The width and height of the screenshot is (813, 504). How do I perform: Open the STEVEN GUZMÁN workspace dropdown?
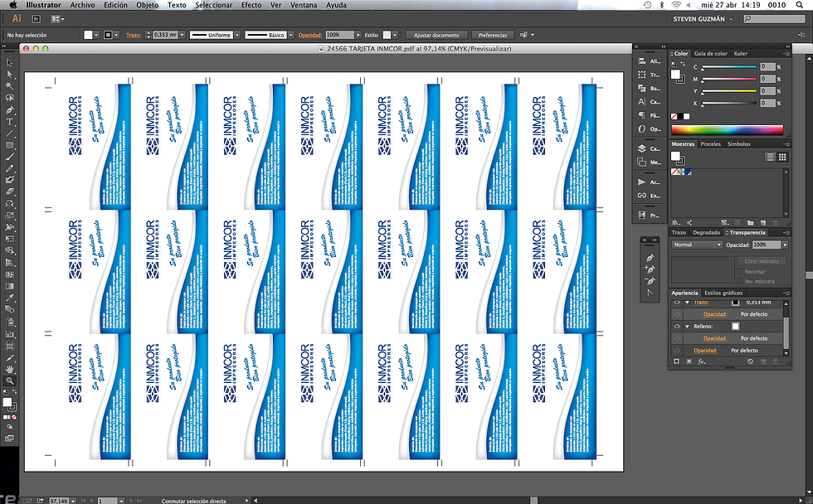tap(703, 19)
